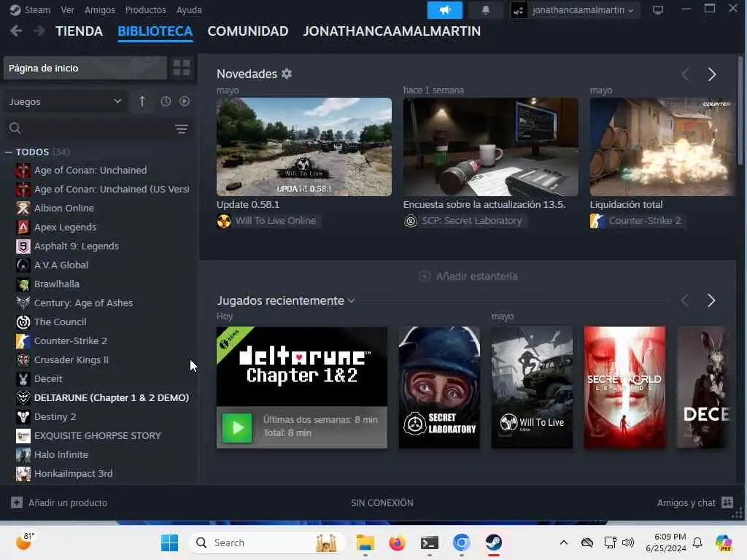Click Will To Live Online small icon
This screenshot has width=747, height=560.
point(224,221)
